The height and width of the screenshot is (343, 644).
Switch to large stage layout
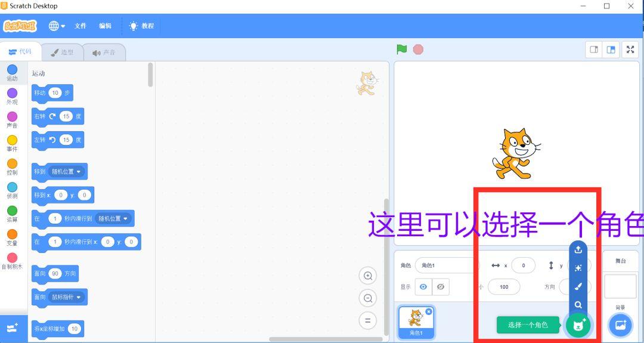611,50
